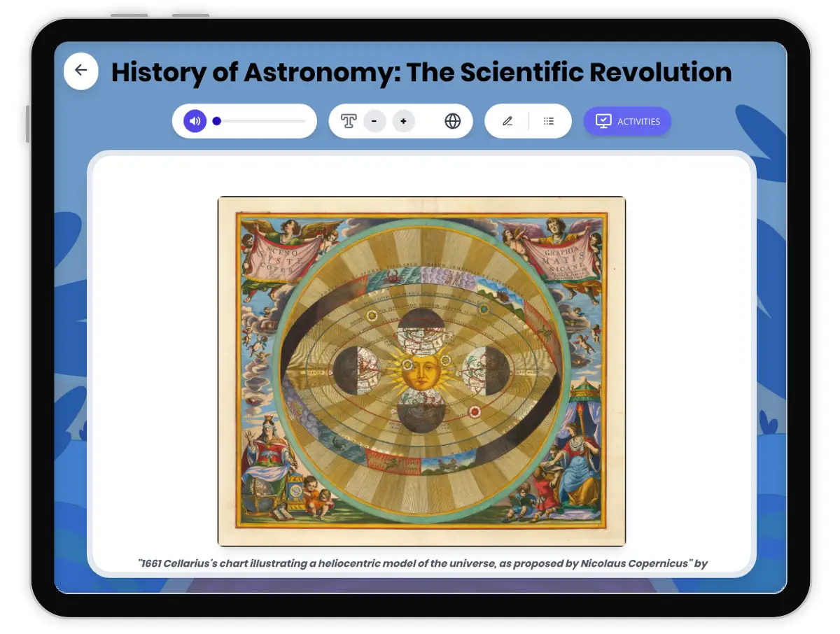840x634 pixels.
Task: Click the monitor icon on the ACTIVITIES button
Action: 605,120
